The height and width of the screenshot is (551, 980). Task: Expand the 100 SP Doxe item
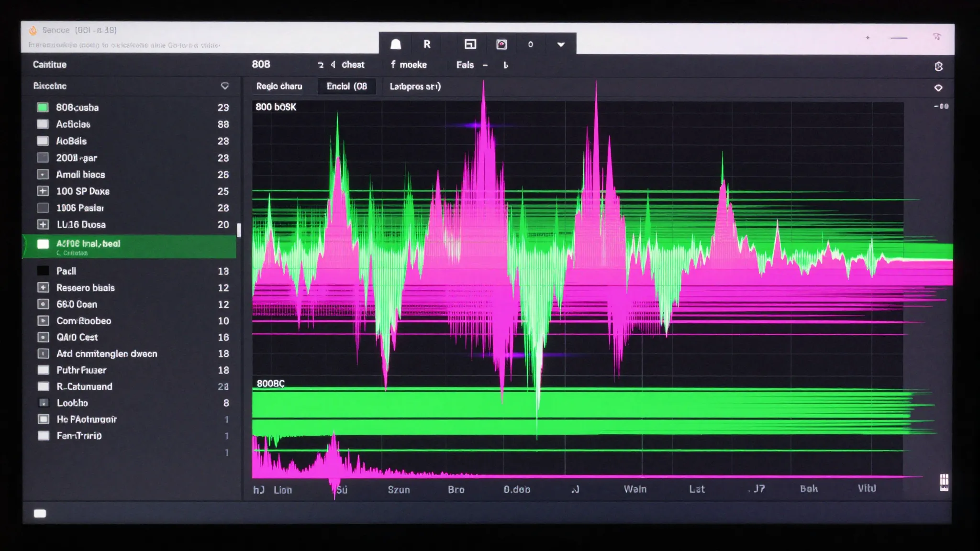[x=43, y=191]
